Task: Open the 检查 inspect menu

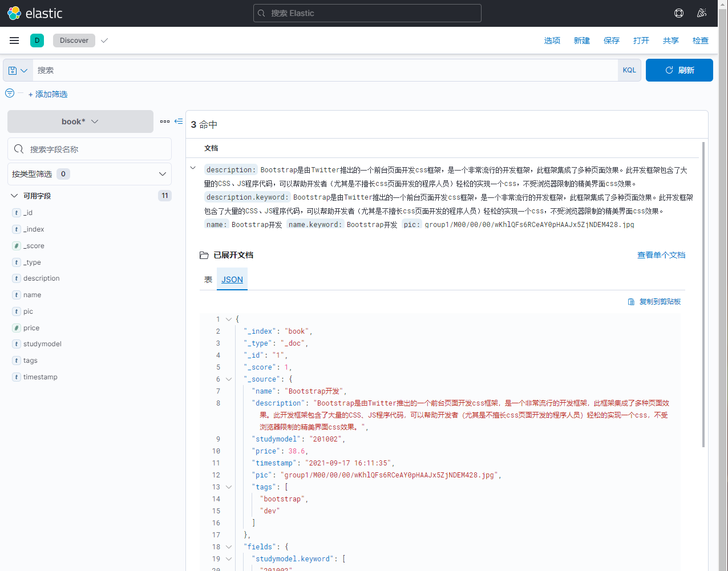Action: [x=700, y=41]
